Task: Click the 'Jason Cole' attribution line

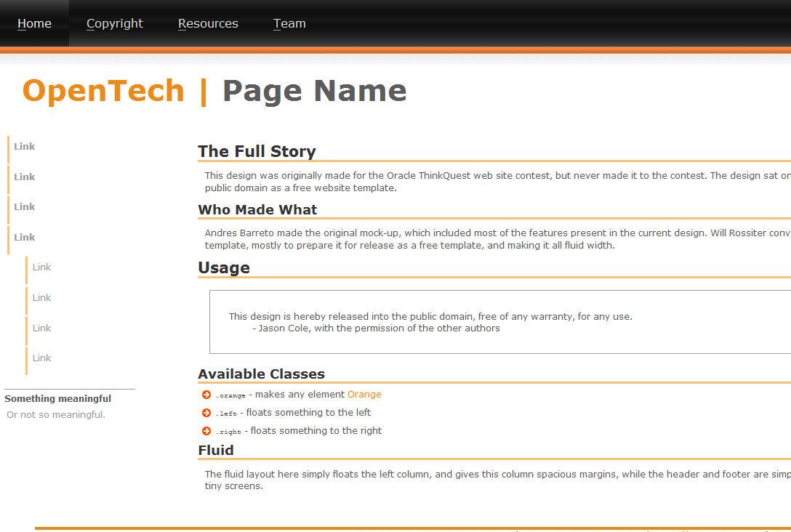Action: 376,329
